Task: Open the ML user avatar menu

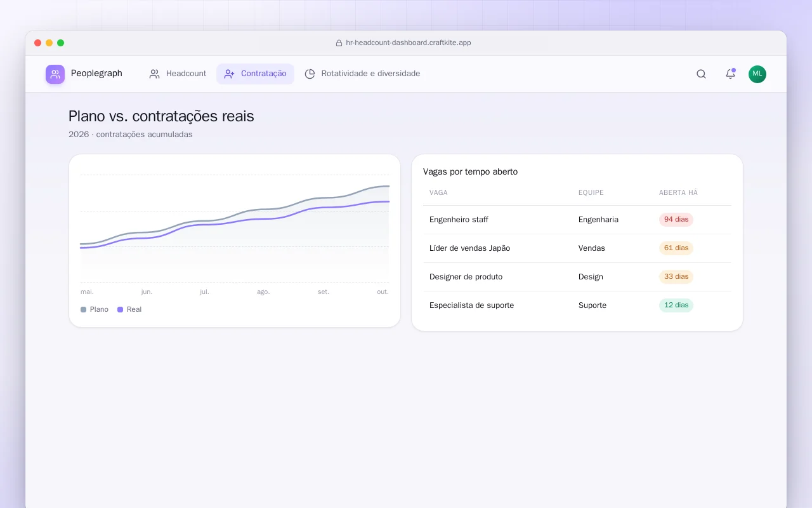Action: pyautogui.click(x=757, y=74)
